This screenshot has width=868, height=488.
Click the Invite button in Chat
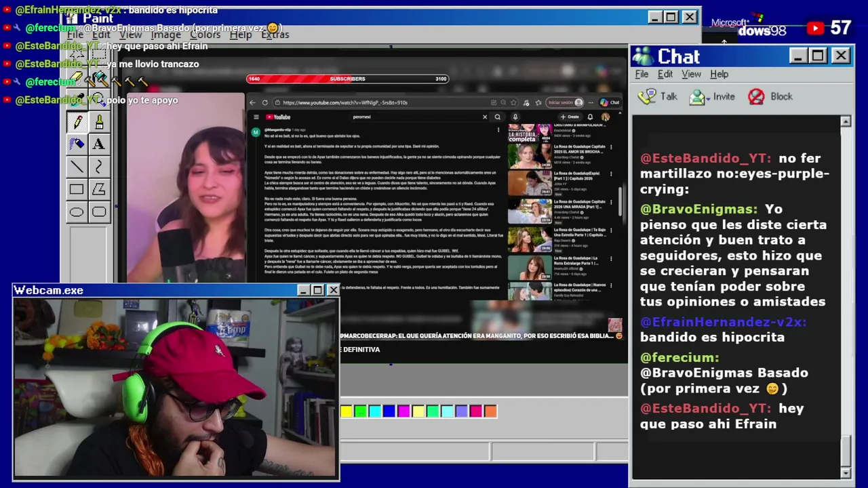click(712, 97)
